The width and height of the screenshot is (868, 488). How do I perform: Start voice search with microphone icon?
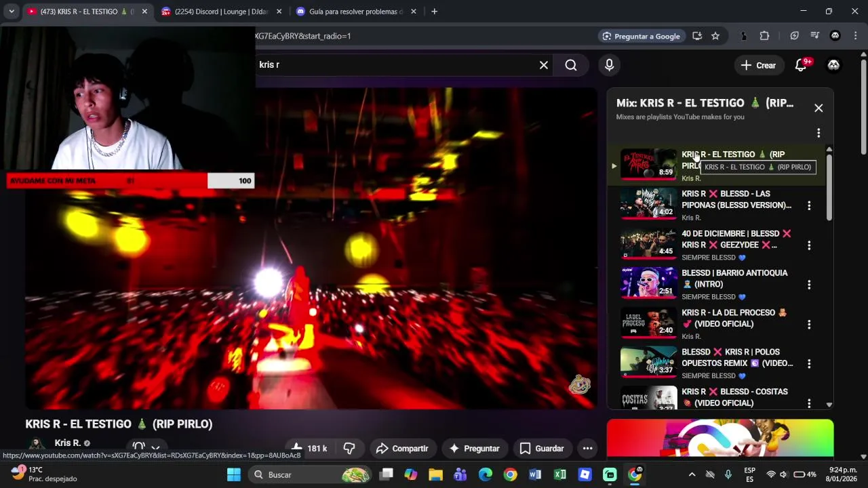point(609,65)
